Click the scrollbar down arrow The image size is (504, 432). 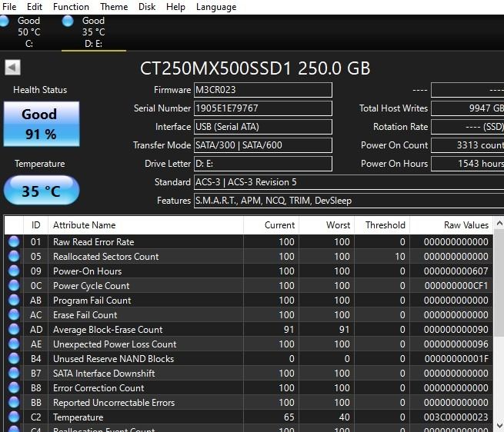[x=499, y=426]
